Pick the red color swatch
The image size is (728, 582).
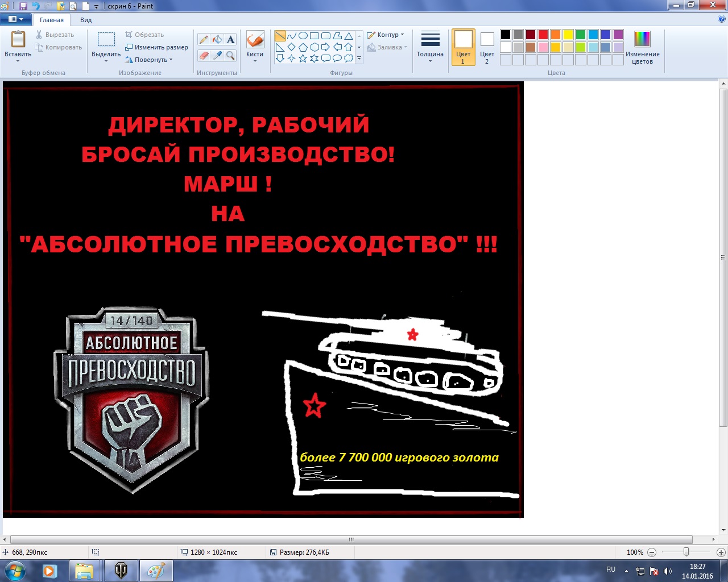click(x=543, y=35)
